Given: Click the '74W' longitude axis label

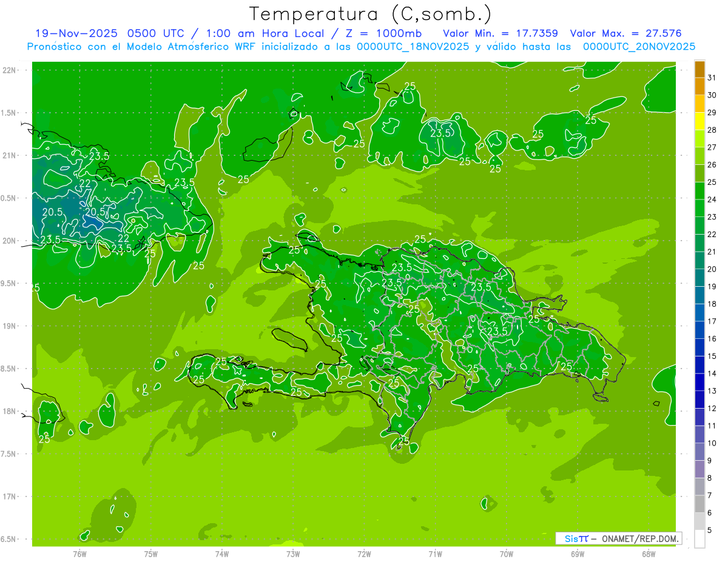Looking at the screenshot, I should tap(221, 554).
